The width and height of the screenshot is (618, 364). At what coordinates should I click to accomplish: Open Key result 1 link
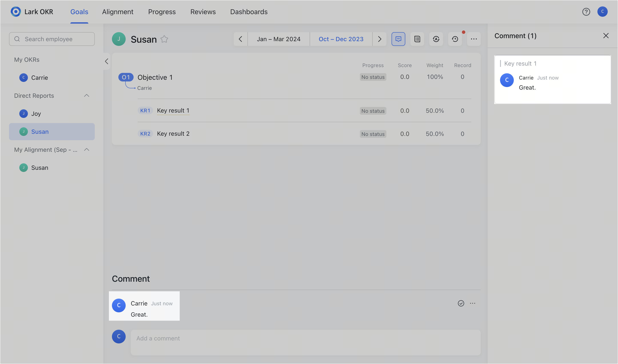[173, 110]
